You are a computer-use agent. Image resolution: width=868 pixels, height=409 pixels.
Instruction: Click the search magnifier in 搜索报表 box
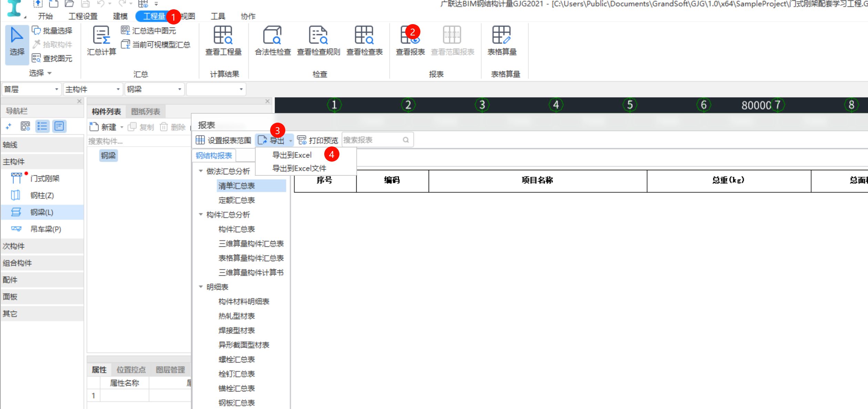point(406,140)
